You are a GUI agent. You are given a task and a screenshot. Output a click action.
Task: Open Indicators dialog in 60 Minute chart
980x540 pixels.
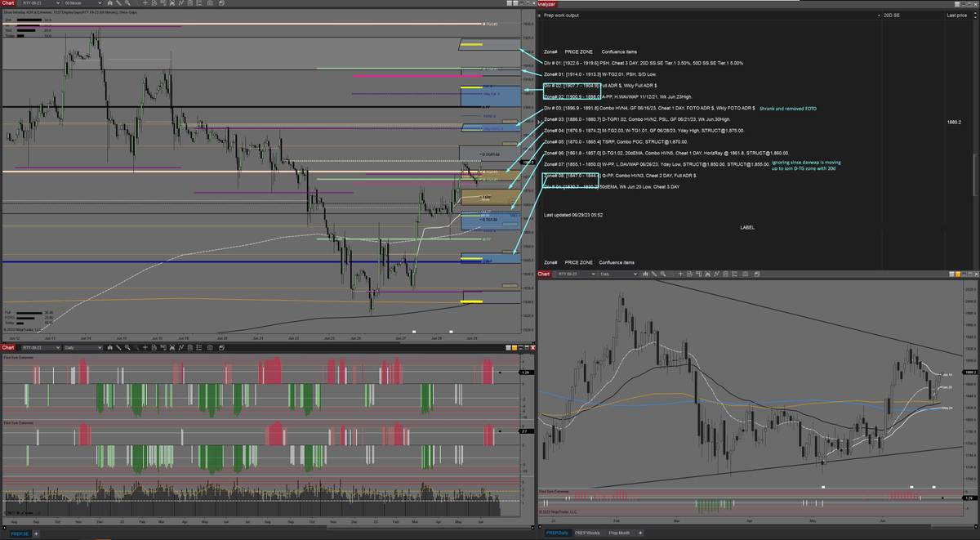[181, 5]
